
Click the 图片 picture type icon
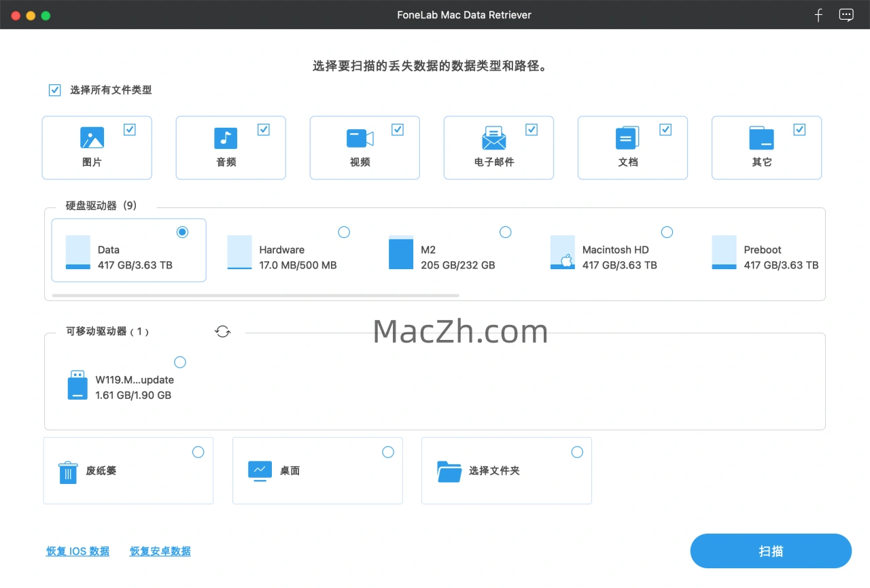click(x=92, y=138)
